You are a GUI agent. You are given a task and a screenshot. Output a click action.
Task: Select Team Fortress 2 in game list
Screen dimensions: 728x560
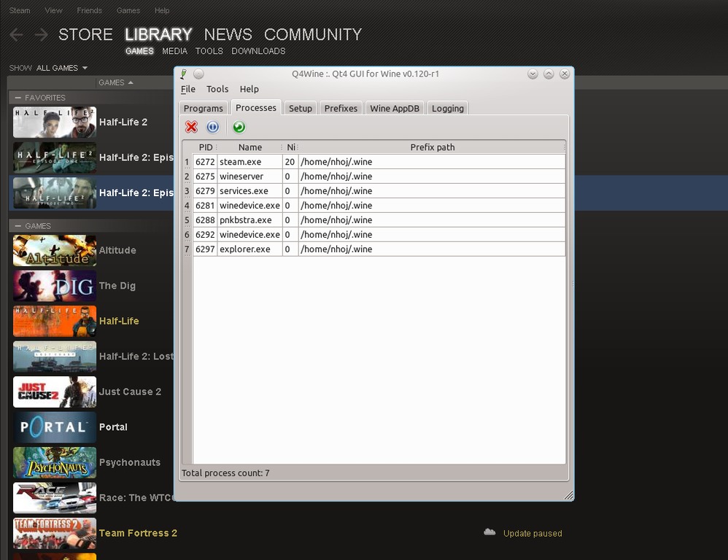tap(138, 533)
